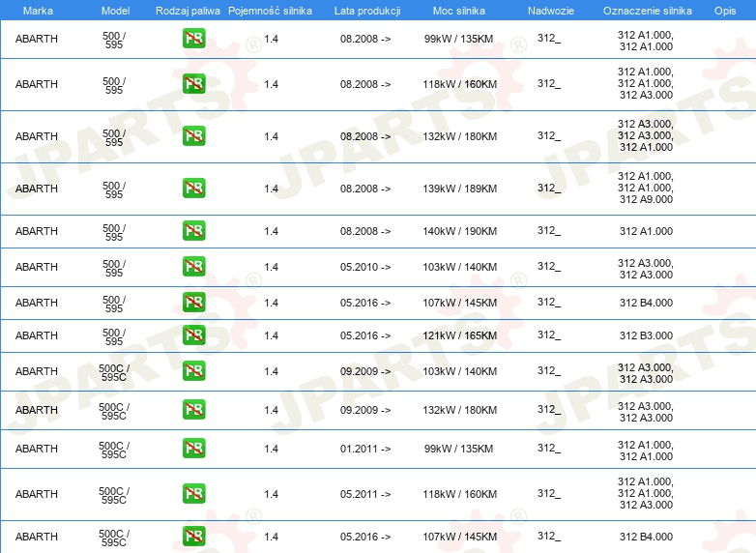Select the 140kW / 190KM power cell
Screen dimensions: 756x553
point(459,231)
